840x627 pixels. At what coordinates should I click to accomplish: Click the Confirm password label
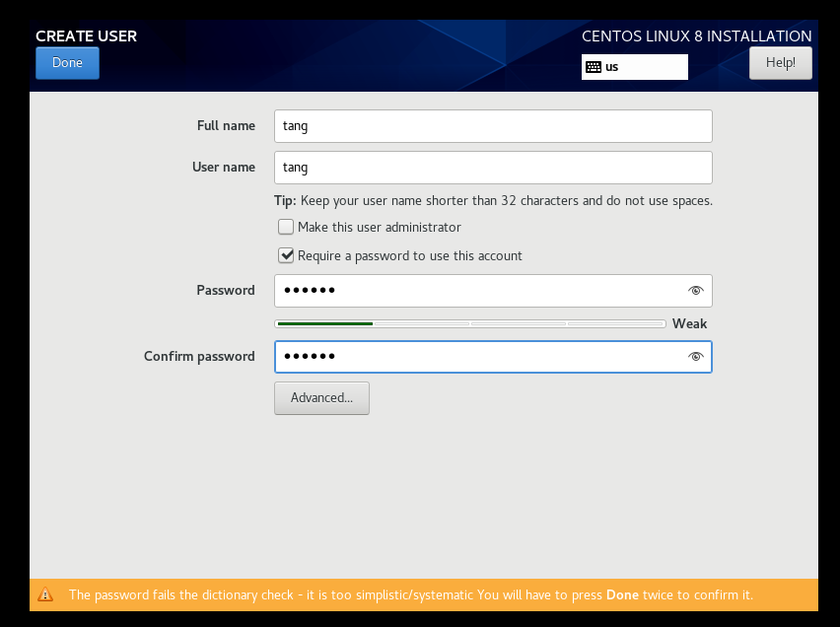click(x=199, y=356)
